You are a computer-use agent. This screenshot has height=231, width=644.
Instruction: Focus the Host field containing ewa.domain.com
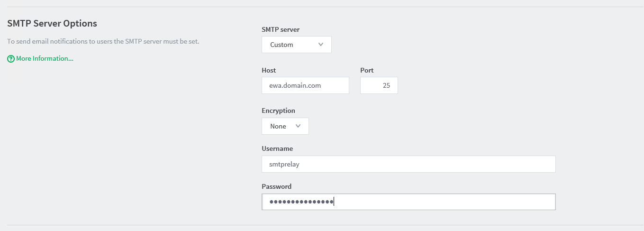[305, 86]
